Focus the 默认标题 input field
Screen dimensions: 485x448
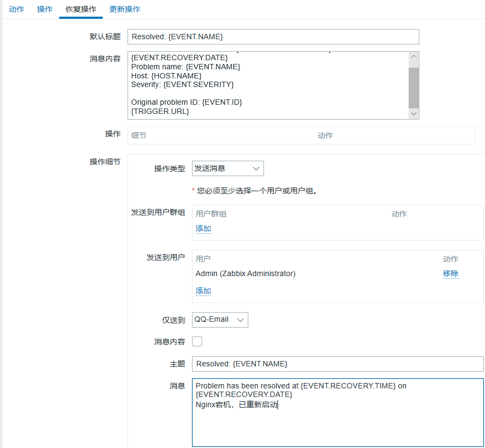tap(273, 37)
